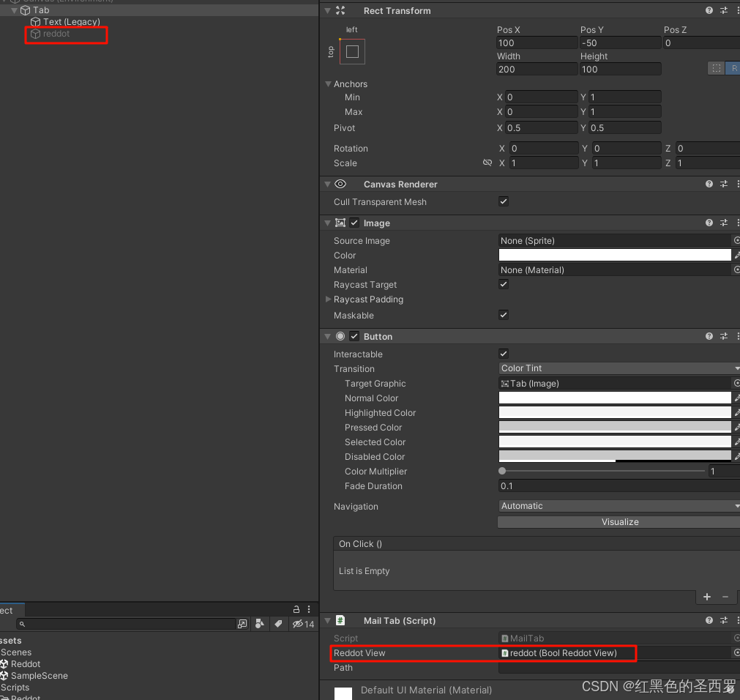Toggle hidden packages visibility showing 14
The image size is (740, 700).
(x=303, y=624)
